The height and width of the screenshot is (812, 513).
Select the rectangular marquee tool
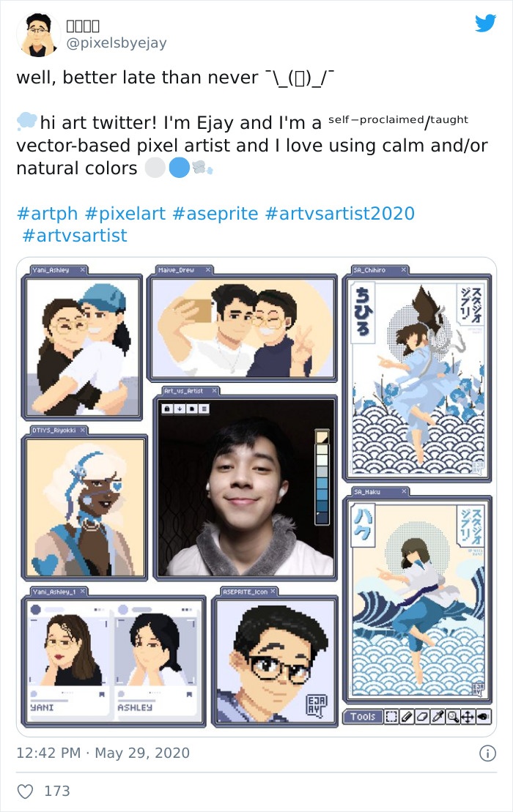[x=391, y=717]
